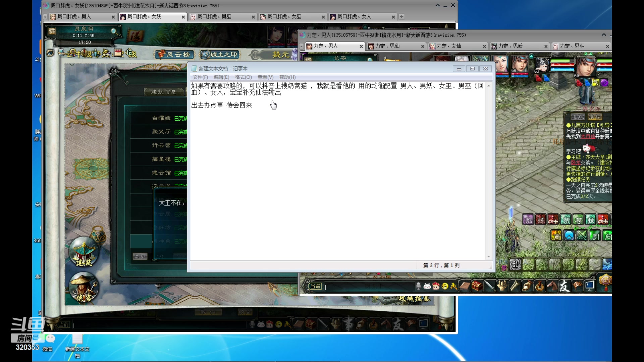Toggle the eye visibility icon in left game
Image resolution: width=644 pixels, height=362 pixels.
(x=50, y=53)
